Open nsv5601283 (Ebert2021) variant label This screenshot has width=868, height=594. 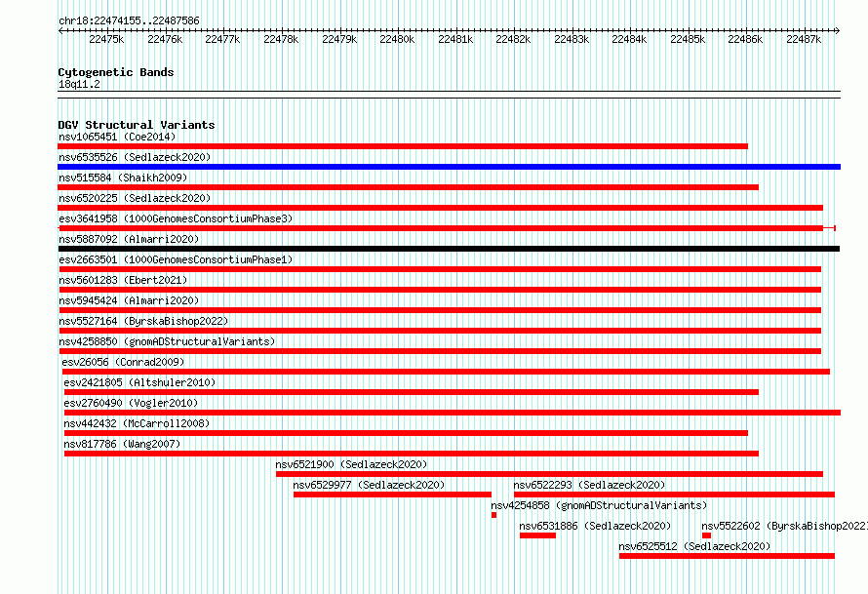click(123, 280)
